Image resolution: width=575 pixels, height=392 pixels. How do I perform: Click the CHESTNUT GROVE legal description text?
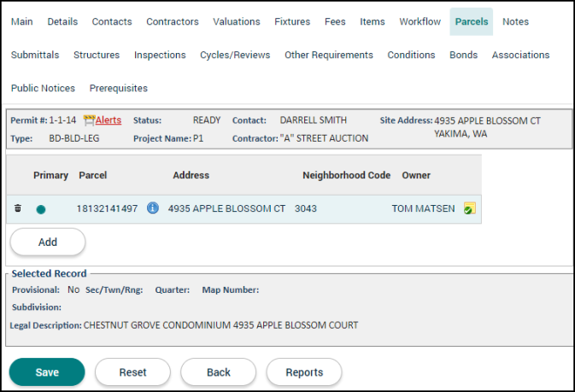pyautogui.click(x=220, y=325)
